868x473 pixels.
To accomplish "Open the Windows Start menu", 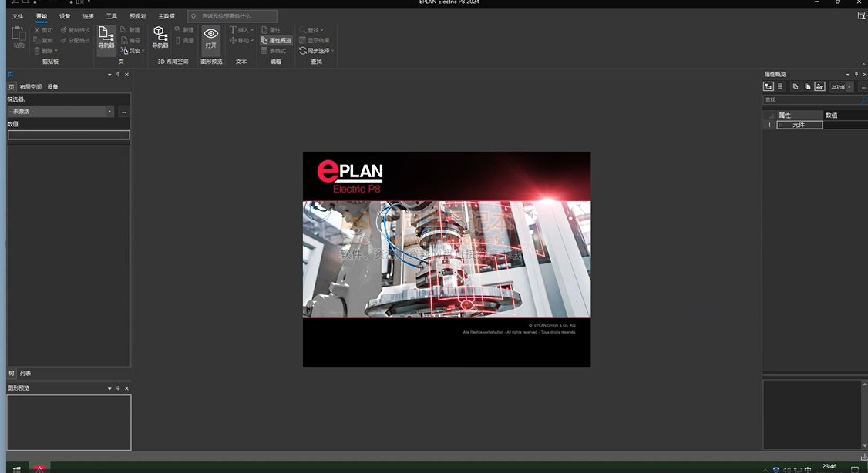I will (16, 468).
